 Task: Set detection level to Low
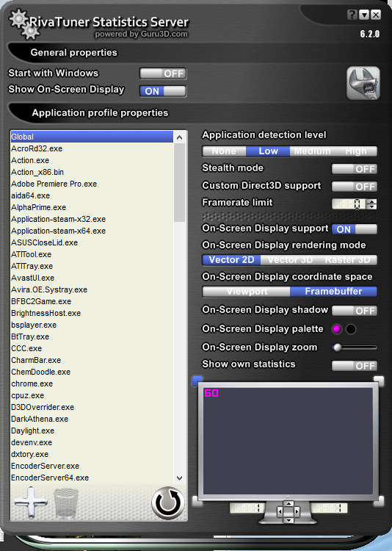pyautogui.click(x=268, y=151)
